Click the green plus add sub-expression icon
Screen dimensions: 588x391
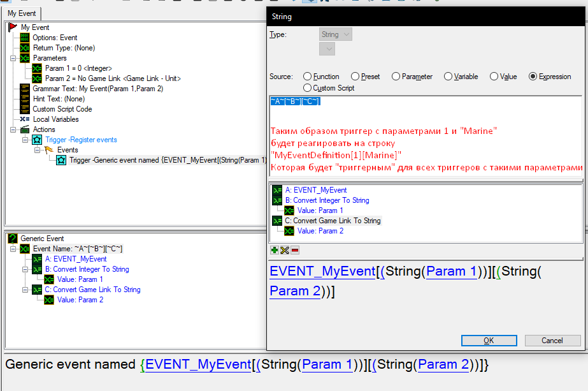coord(275,250)
